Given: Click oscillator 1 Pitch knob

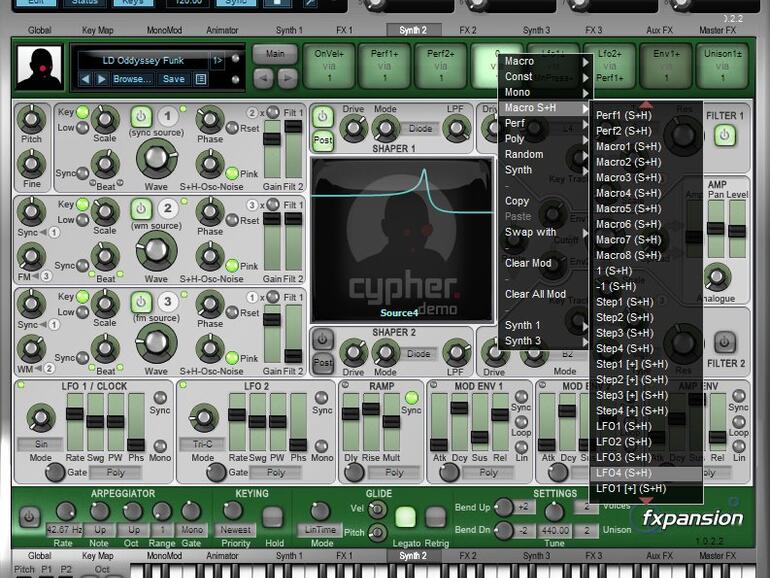Looking at the screenshot, I should pyautogui.click(x=31, y=119).
